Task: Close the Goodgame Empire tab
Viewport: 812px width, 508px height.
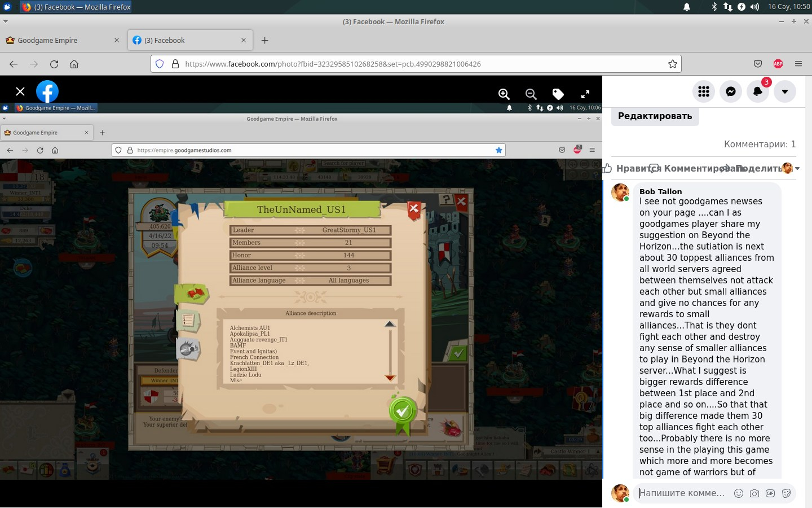Action: (117, 40)
